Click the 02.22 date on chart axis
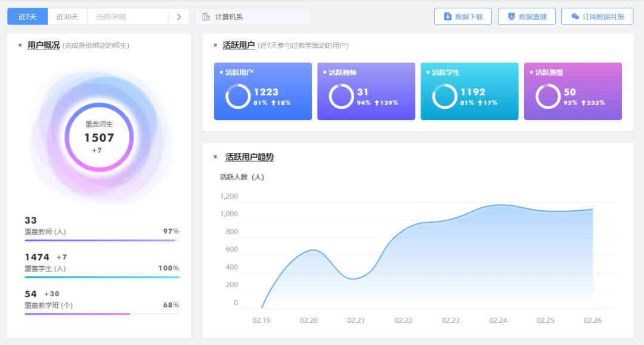 tap(403, 321)
